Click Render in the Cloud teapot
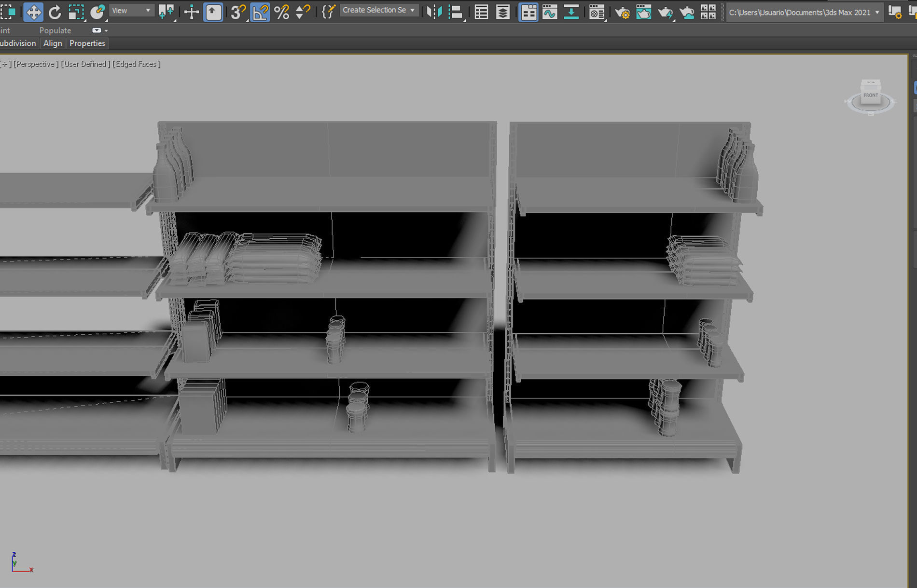The width and height of the screenshot is (917, 588). (x=686, y=12)
